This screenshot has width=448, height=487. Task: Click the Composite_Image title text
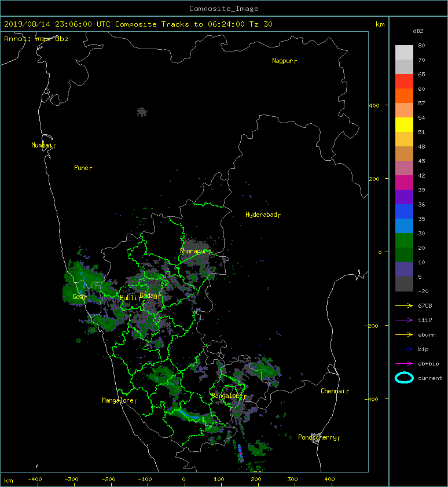pyautogui.click(x=224, y=9)
